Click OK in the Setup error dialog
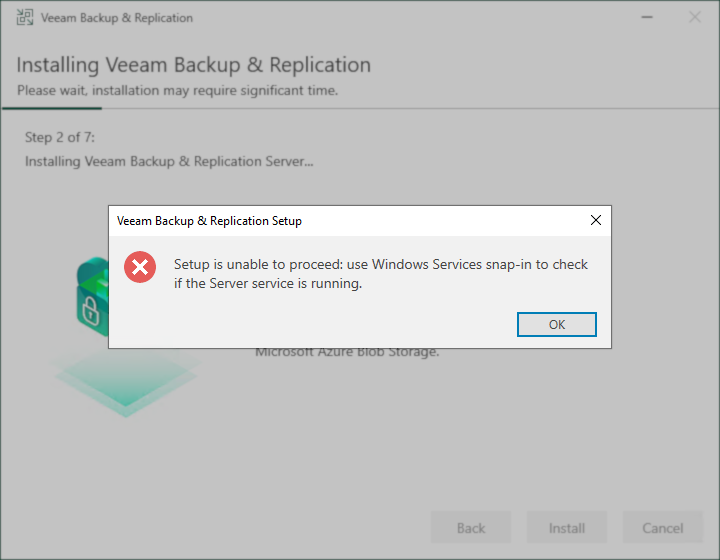The width and height of the screenshot is (720, 560). pyautogui.click(x=557, y=325)
